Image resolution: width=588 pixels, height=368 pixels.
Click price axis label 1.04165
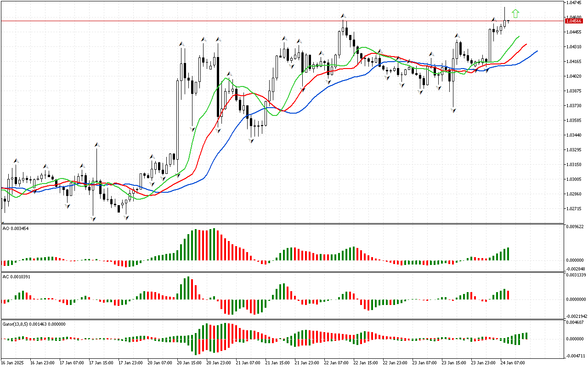click(x=574, y=62)
